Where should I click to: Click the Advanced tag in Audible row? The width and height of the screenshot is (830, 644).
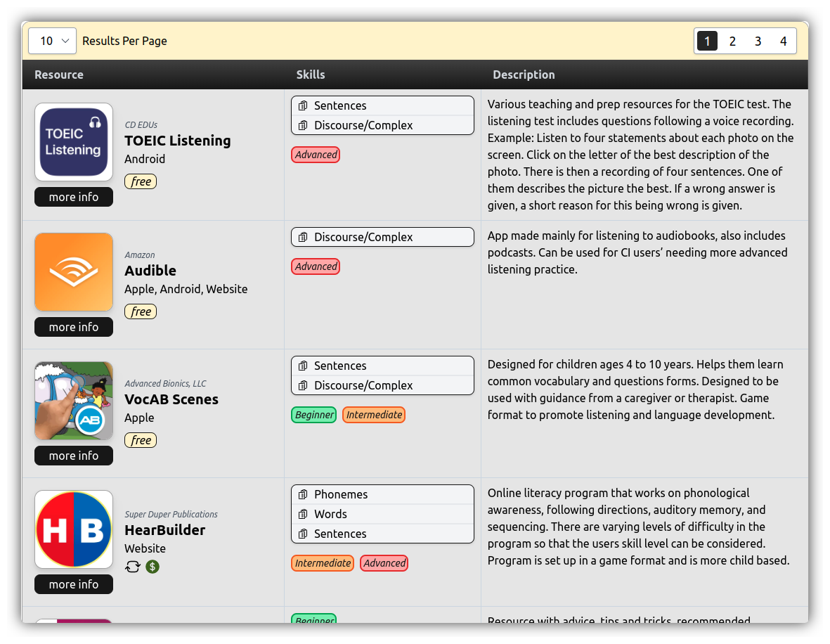click(316, 266)
